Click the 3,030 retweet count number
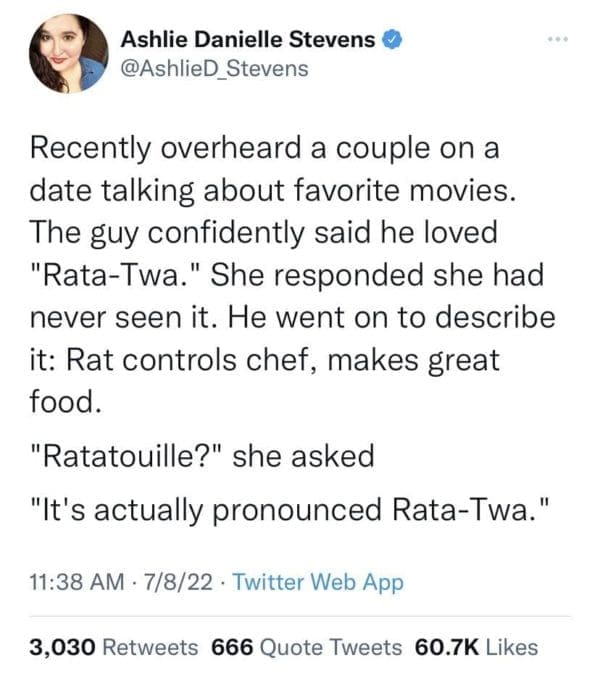The image size is (600, 676). (x=62, y=647)
